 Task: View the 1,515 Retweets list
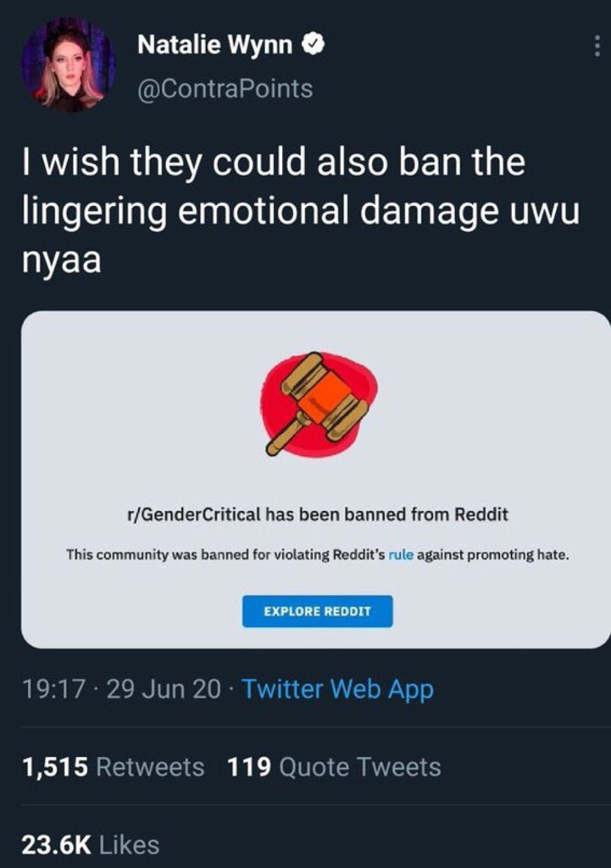tap(113, 767)
